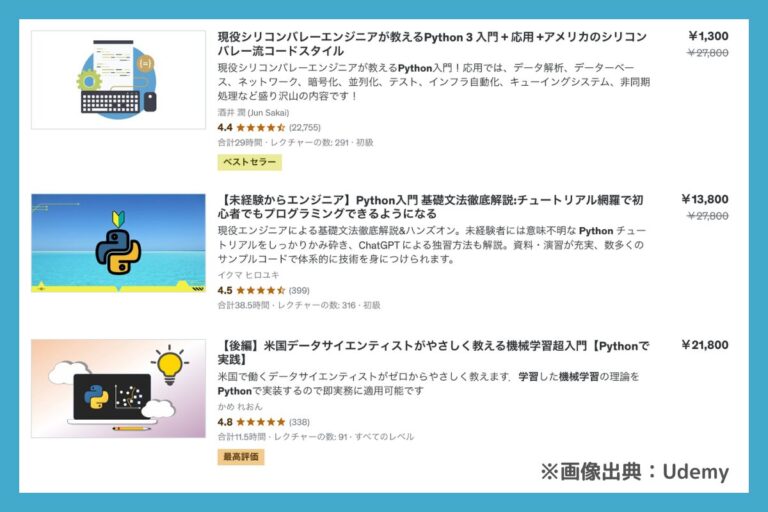Open the lightbulb laptop course thumbnail
The width and height of the screenshot is (768, 512).
(x=118, y=388)
